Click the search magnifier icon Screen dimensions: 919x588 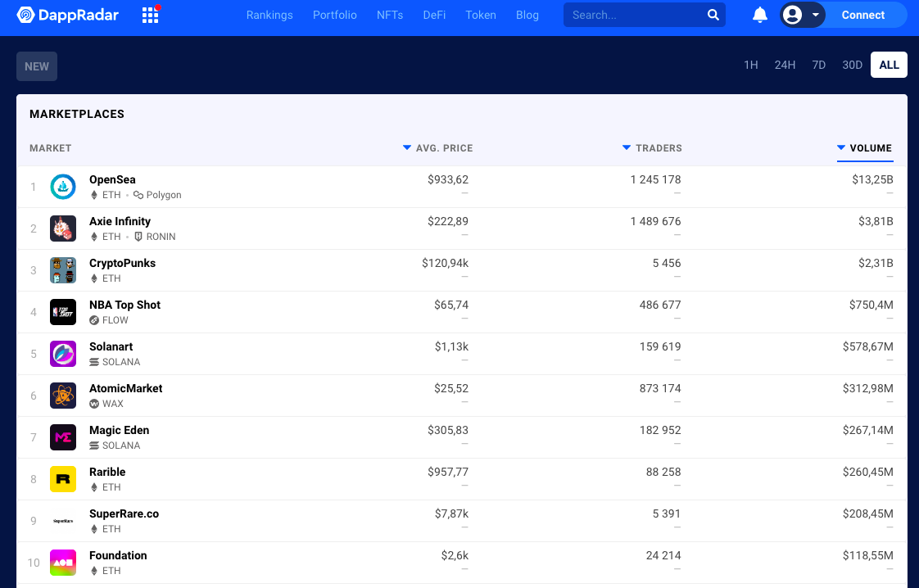coord(713,15)
